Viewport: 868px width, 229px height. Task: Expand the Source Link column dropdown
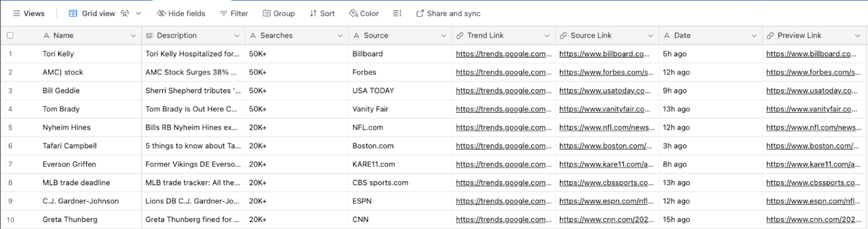[x=650, y=36]
